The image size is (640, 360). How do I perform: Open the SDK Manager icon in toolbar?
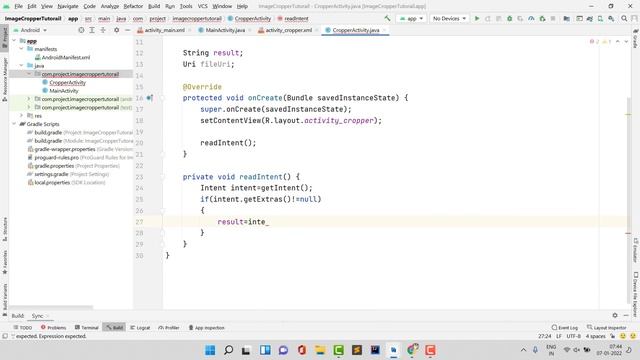[611, 18]
